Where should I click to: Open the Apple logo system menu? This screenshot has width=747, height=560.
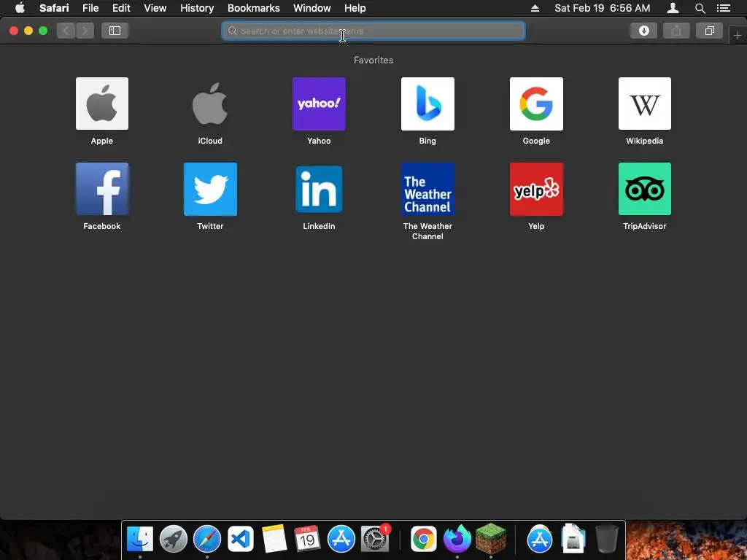(x=20, y=8)
